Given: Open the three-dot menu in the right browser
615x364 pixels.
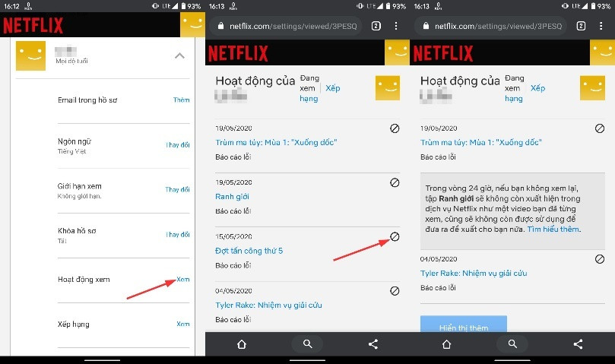Looking at the screenshot, I should pyautogui.click(x=601, y=26).
